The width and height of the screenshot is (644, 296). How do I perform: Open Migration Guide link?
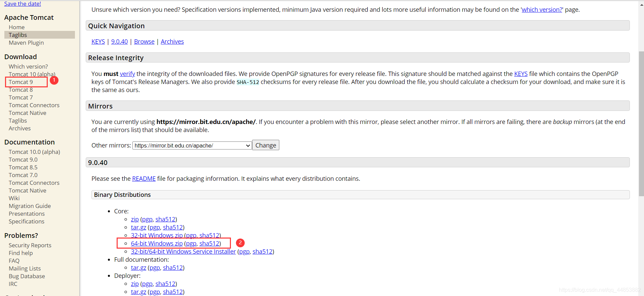(x=30, y=206)
